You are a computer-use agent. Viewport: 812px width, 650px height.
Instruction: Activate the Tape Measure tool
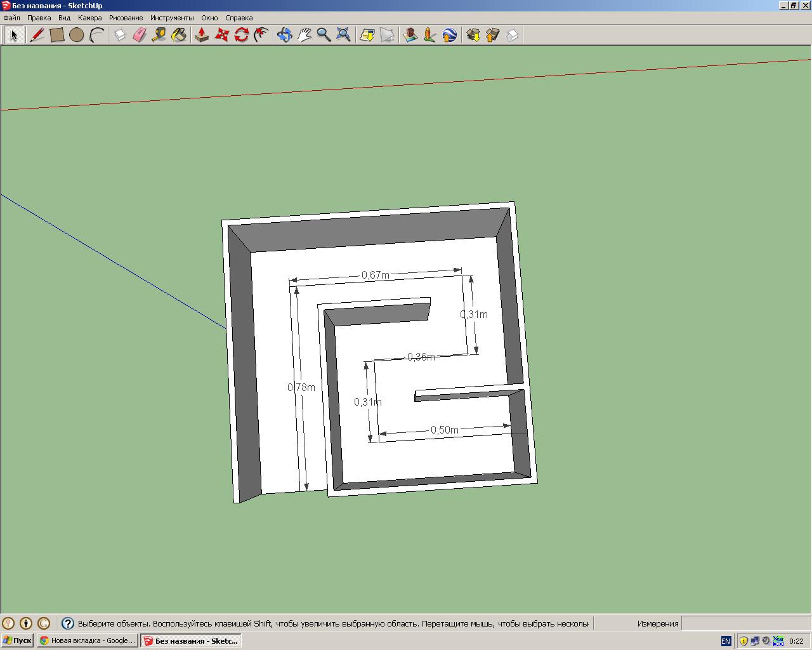[x=159, y=35]
